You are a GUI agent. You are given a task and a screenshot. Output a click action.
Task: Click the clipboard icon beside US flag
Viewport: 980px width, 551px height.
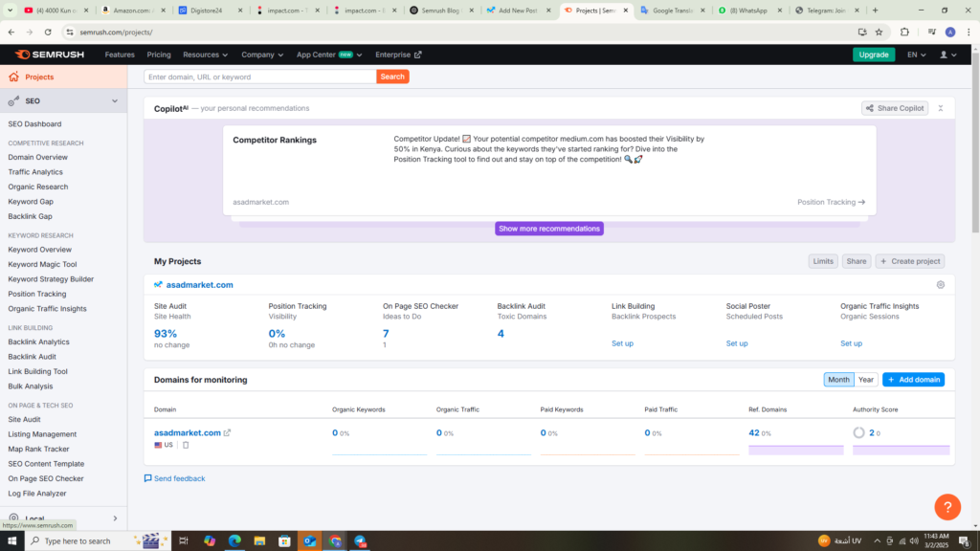coord(186,445)
